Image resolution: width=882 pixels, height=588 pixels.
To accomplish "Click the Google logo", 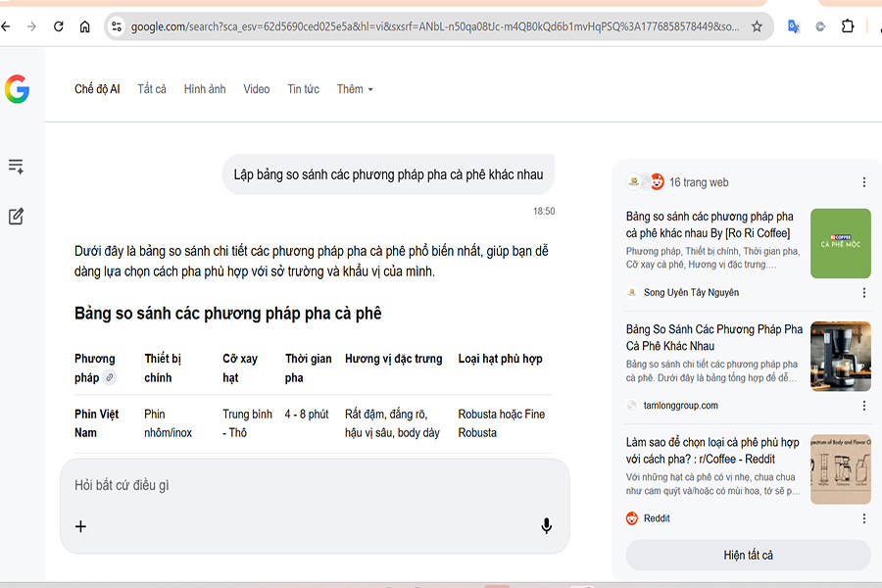I will point(17,89).
